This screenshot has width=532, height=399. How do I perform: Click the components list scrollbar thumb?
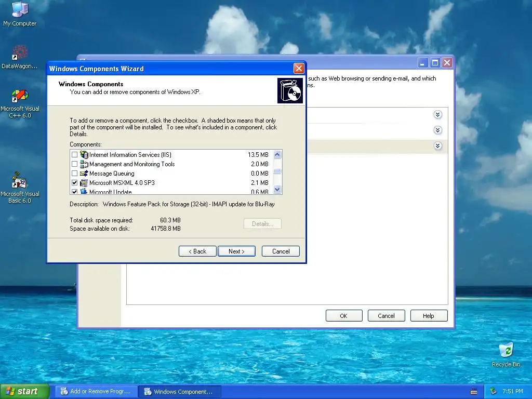[277, 171]
